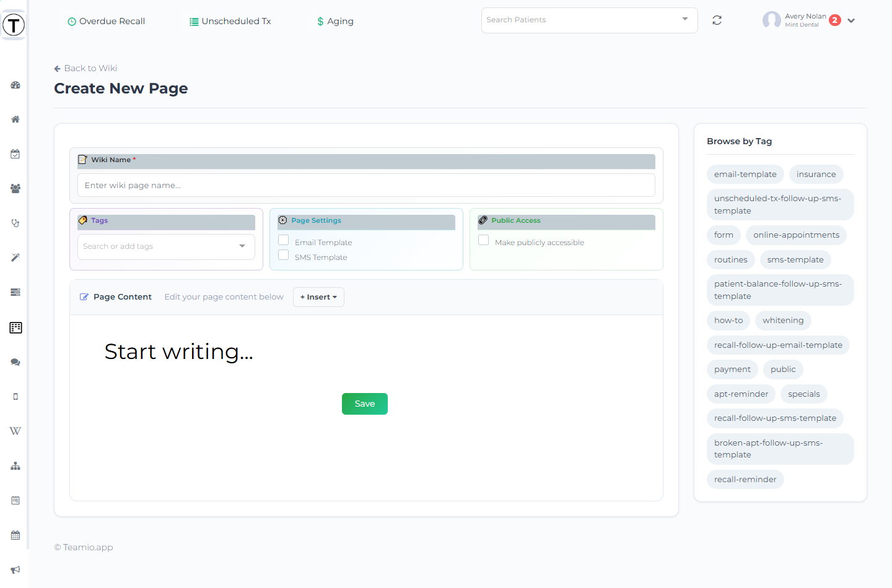This screenshot has height=588, width=892.
Task: Click the refresh sync icon
Action: (717, 20)
